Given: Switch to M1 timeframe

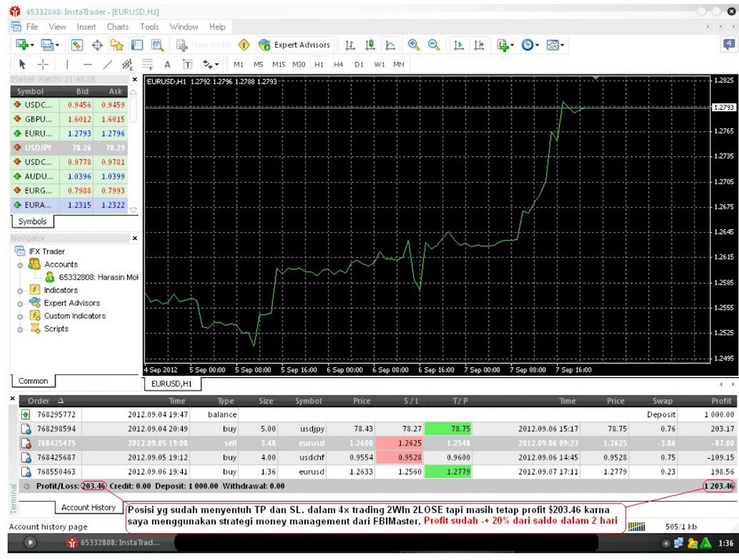Looking at the screenshot, I should (238, 64).
